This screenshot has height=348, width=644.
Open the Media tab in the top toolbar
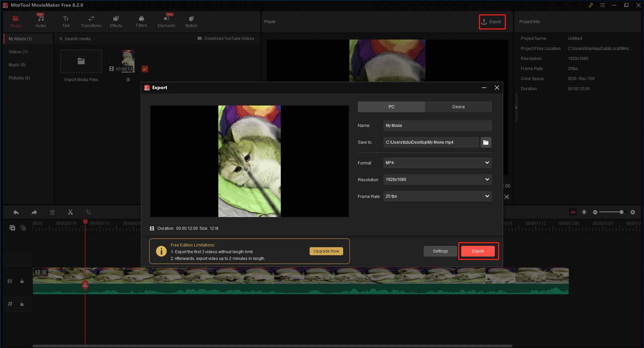(x=15, y=21)
